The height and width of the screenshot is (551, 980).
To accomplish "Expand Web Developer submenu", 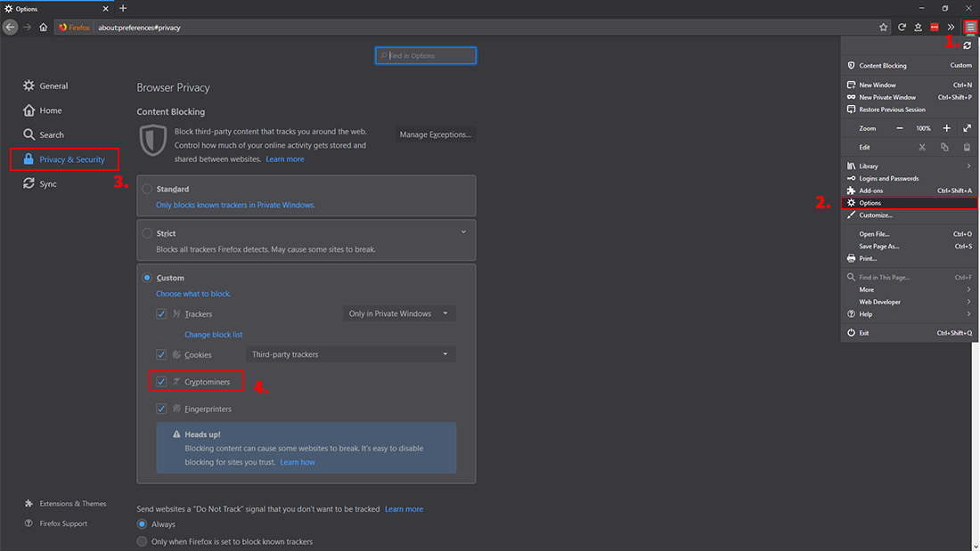I will (x=909, y=302).
